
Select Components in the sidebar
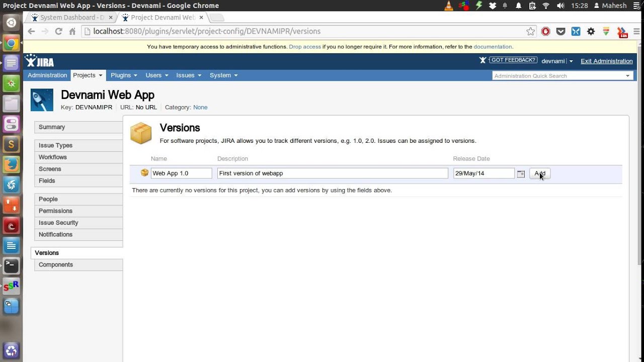pos(78,265)
